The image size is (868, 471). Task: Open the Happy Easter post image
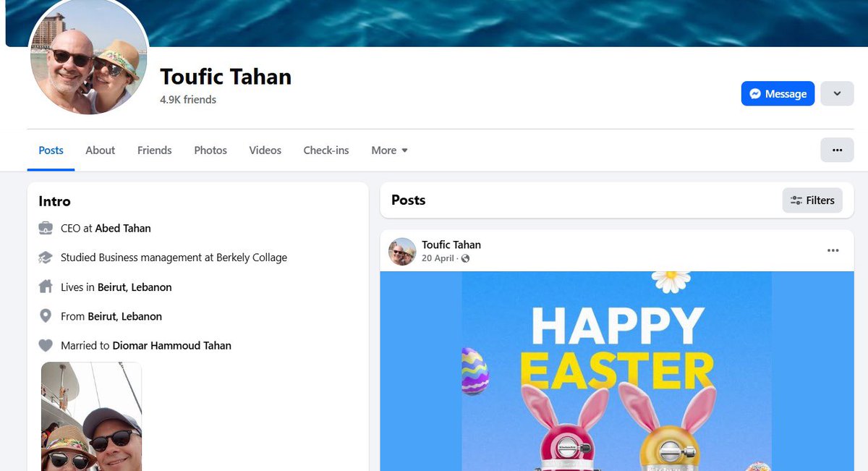(616, 371)
